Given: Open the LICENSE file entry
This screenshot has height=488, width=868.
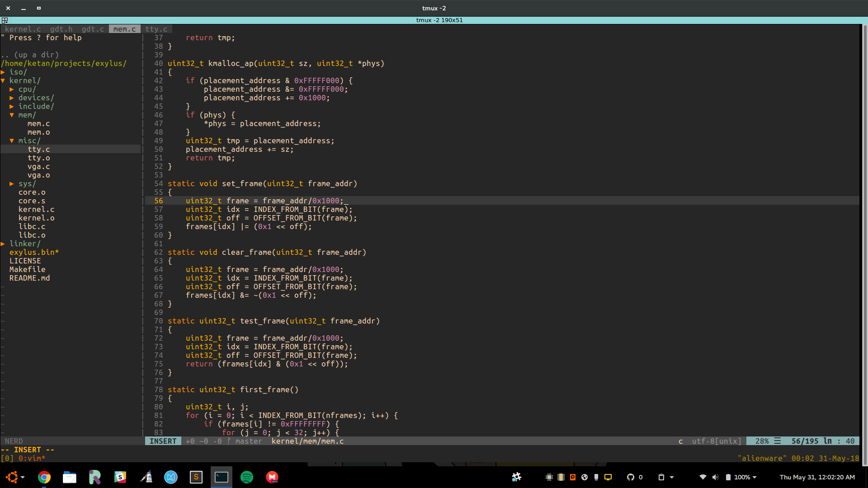Looking at the screenshot, I should click(25, 261).
